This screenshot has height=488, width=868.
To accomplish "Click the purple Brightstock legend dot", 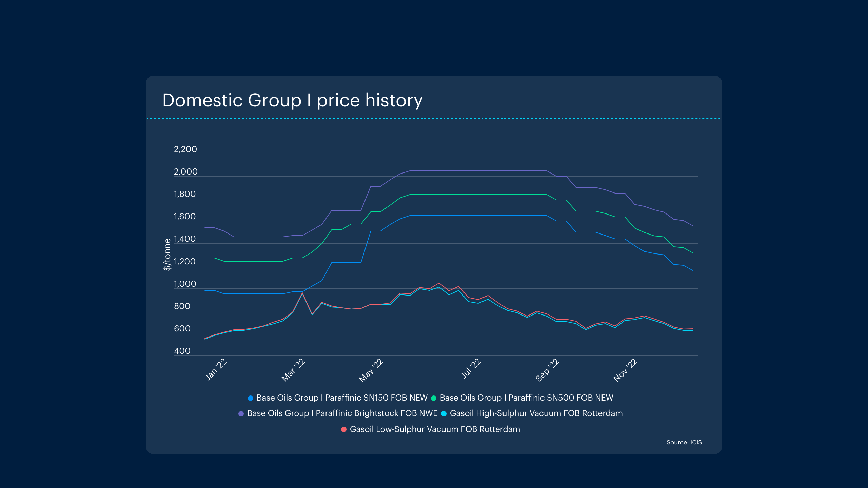I will click(x=241, y=414).
